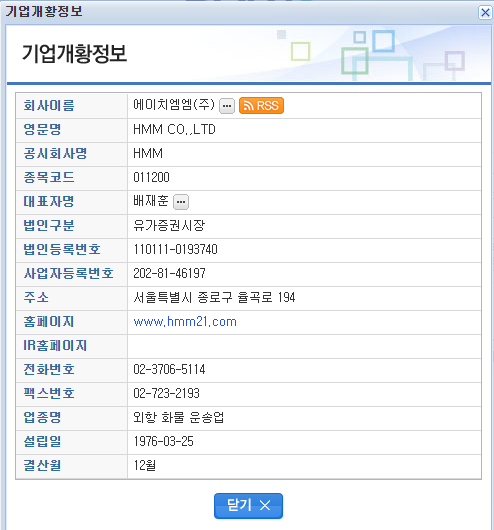Click the 전화번호 row label
Screen dimensions: 494x530
pyautogui.click(x=49, y=369)
